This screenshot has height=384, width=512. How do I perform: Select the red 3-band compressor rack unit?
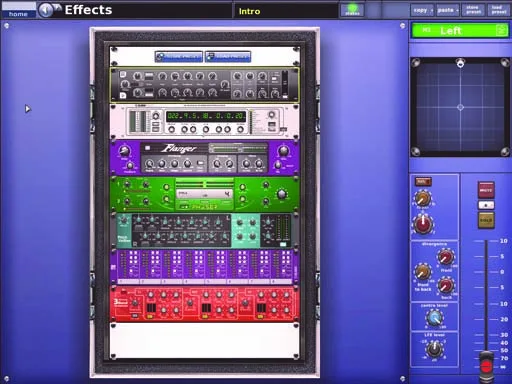pyautogui.click(x=204, y=305)
